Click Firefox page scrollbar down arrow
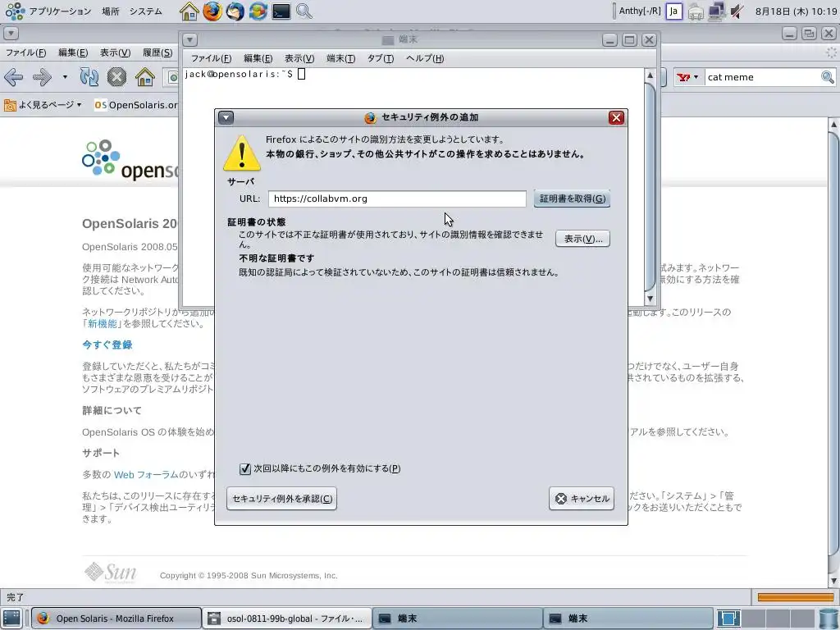The image size is (840, 630). [833, 582]
